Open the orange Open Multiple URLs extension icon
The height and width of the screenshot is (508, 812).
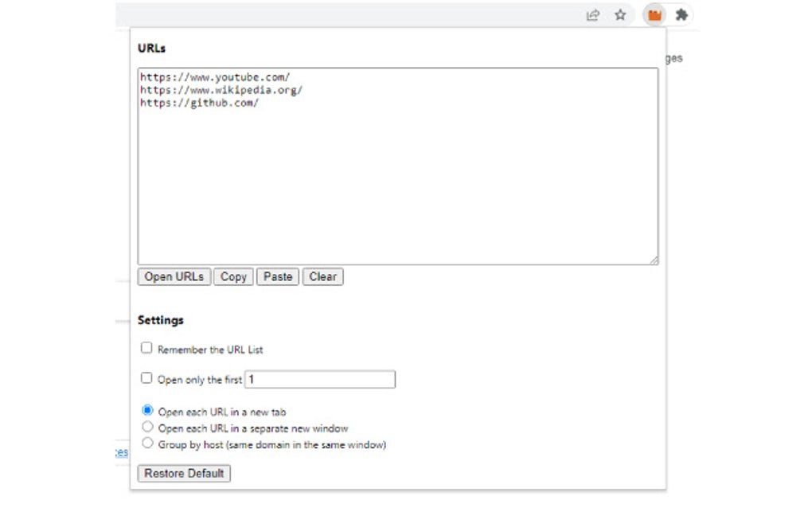pos(654,14)
